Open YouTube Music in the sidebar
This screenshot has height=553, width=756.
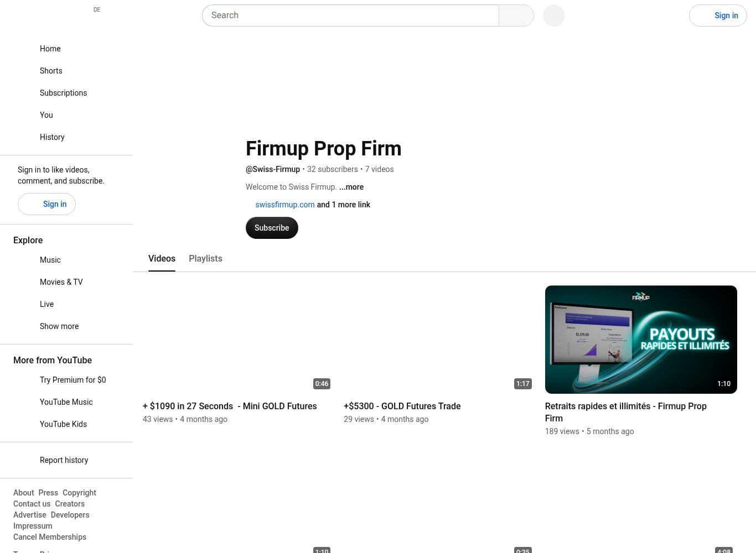tap(66, 402)
